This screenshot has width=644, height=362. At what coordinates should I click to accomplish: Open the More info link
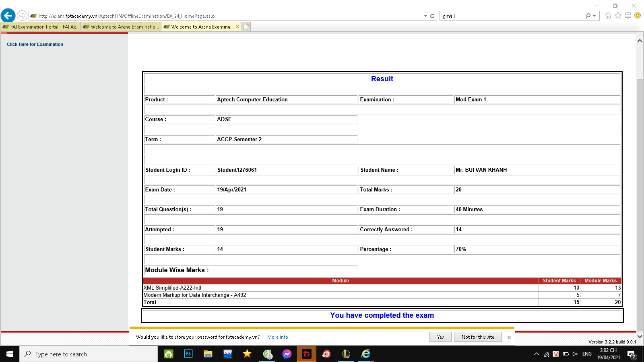click(x=278, y=337)
